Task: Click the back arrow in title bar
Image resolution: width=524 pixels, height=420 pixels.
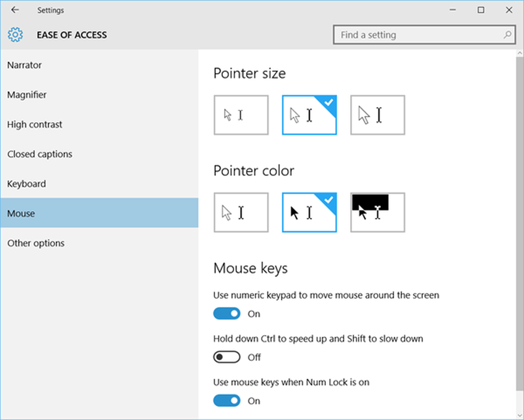Action: tap(15, 10)
